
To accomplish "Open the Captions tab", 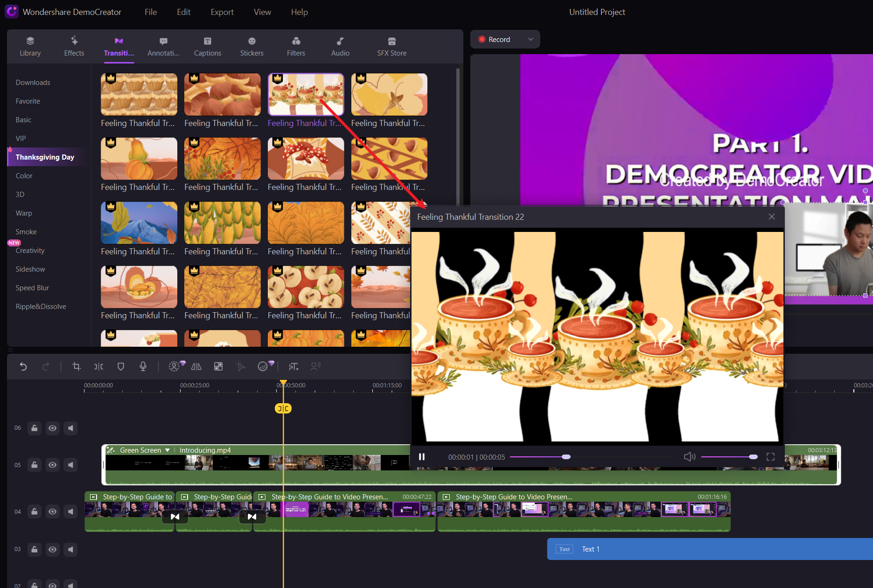I will [x=208, y=47].
